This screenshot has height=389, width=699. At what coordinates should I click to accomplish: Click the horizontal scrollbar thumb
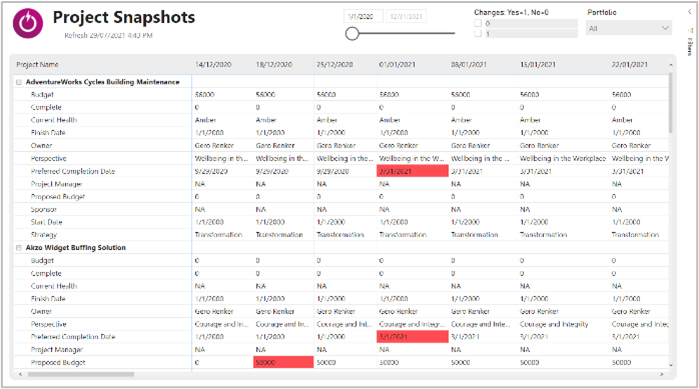point(81,374)
